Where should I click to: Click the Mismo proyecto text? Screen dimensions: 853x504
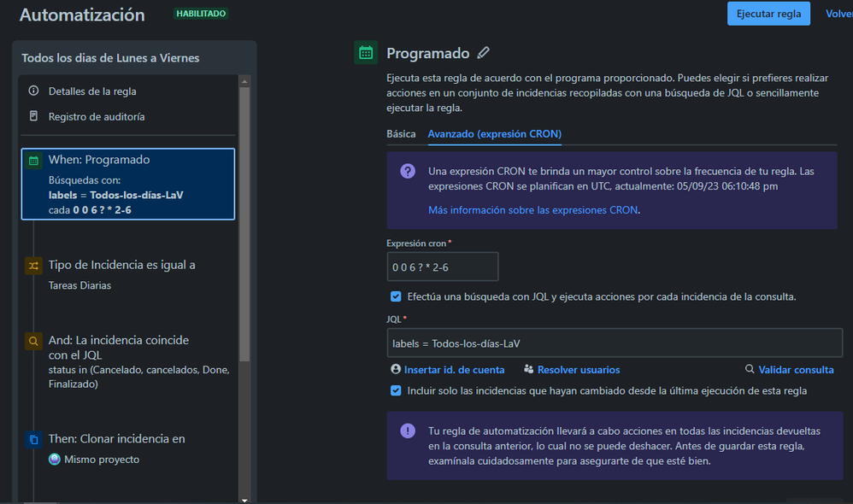pyautogui.click(x=102, y=460)
